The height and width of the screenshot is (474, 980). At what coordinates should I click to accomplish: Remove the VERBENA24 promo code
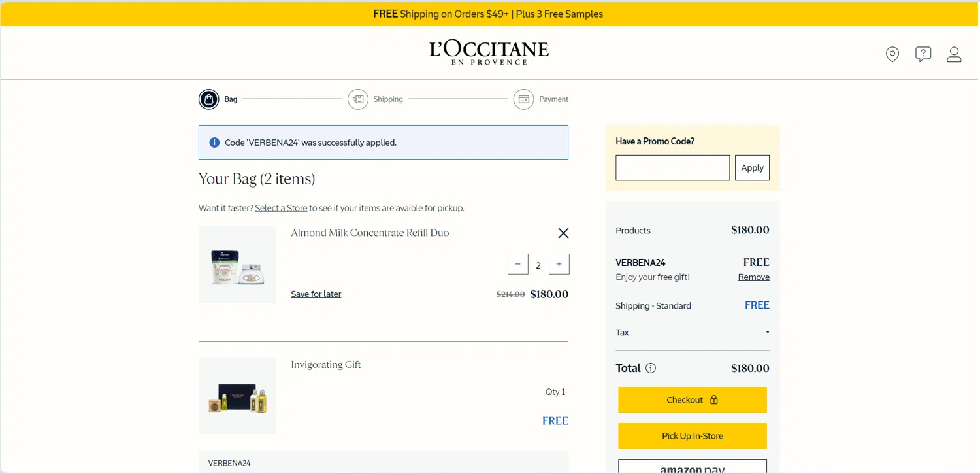[754, 277]
